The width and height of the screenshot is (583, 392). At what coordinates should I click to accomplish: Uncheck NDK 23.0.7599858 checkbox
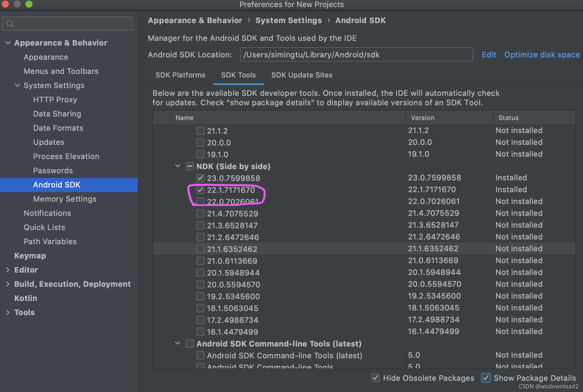200,178
